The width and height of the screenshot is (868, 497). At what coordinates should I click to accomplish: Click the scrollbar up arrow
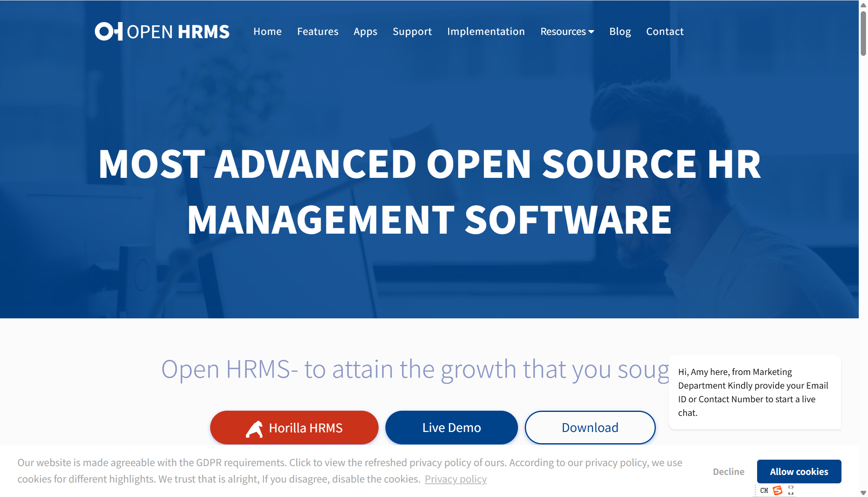pyautogui.click(x=863, y=5)
